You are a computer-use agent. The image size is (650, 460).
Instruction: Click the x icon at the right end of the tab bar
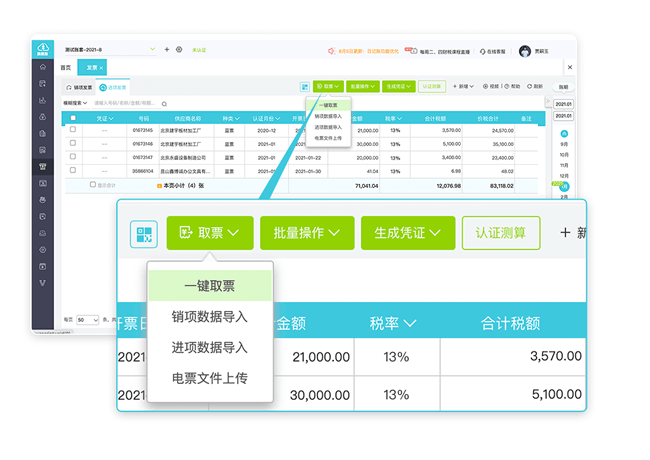coord(570,67)
